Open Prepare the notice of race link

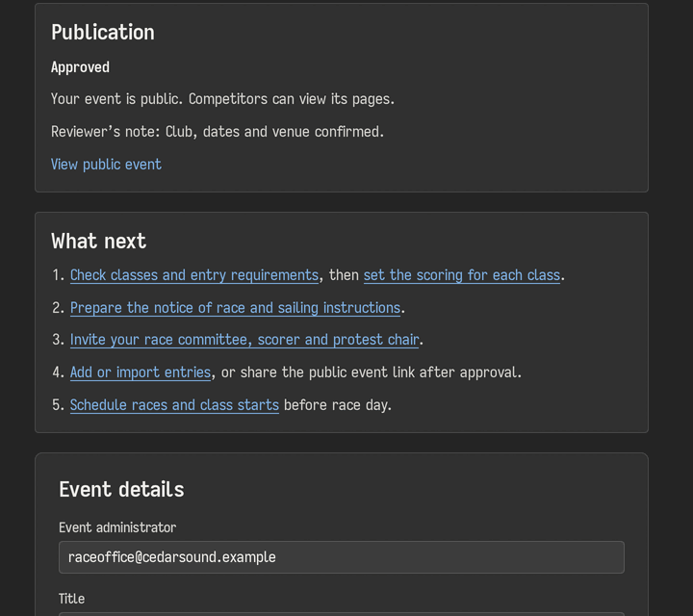tap(235, 308)
